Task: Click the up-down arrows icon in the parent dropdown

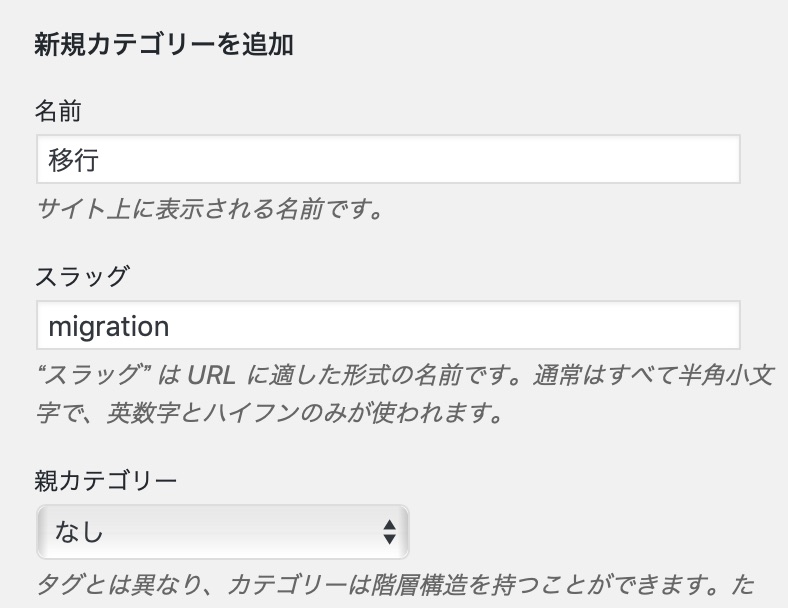Action: point(389,532)
